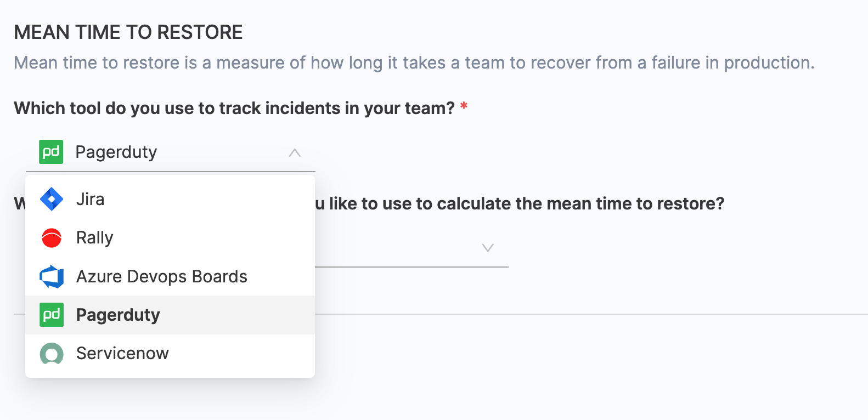Expand the second dropdown using the down chevron

(487, 248)
